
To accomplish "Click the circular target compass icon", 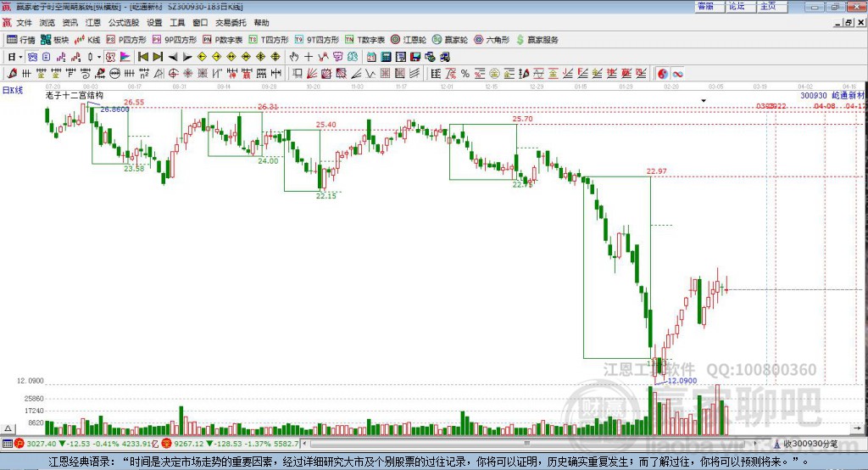I will 173,73.
